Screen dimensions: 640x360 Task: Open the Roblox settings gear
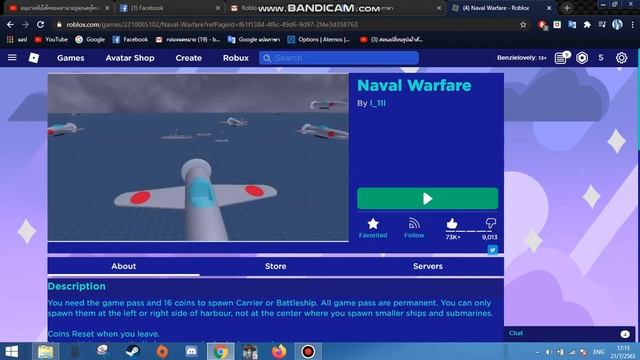pos(621,58)
